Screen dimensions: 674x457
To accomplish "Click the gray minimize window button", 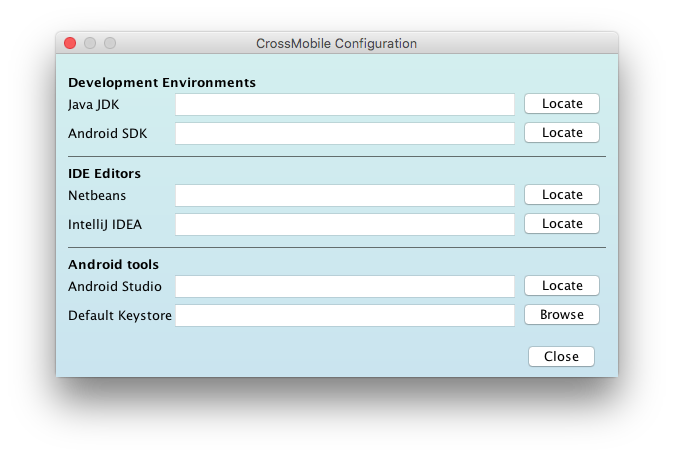I will click(90, 43).
